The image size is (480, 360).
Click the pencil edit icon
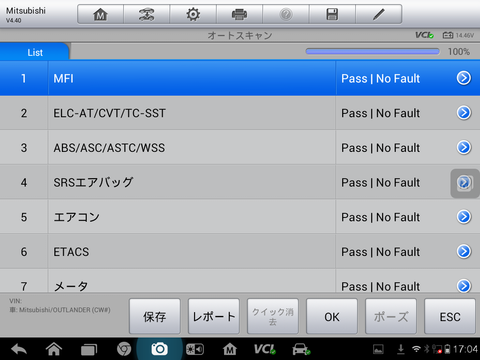click(379, 14)
